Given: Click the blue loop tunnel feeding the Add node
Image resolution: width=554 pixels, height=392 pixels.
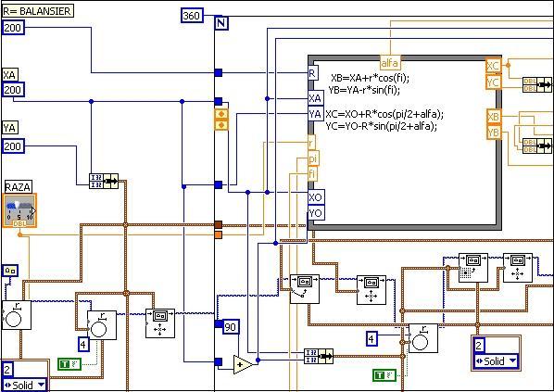Looking at the screenshot, I should [219, 361].
